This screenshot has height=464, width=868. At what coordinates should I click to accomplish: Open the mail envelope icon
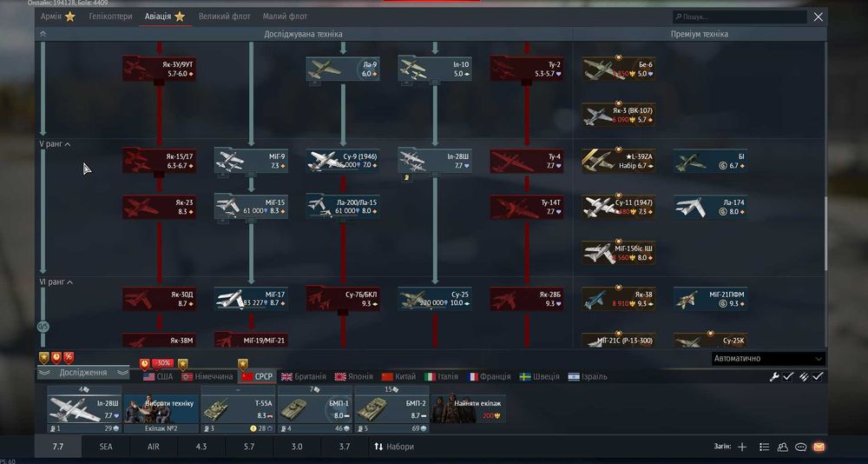[819, 447]
